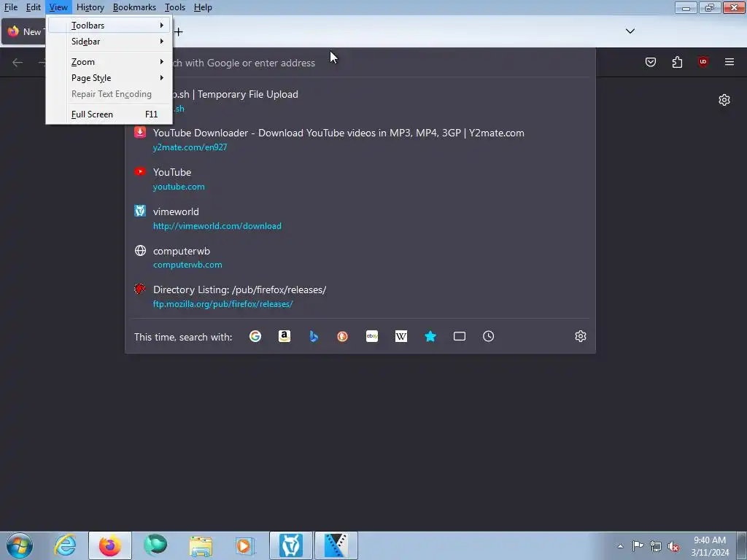The height and width of the screenshot is (560, 747).
Task: Launch Internet Explorer from the taskbar
Action: (x=65, y=545)
